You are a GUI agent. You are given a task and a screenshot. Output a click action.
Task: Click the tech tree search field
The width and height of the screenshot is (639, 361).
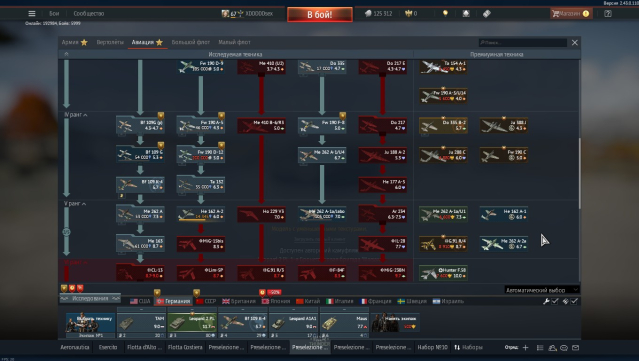pyautogui.click(x=522, y=42)
